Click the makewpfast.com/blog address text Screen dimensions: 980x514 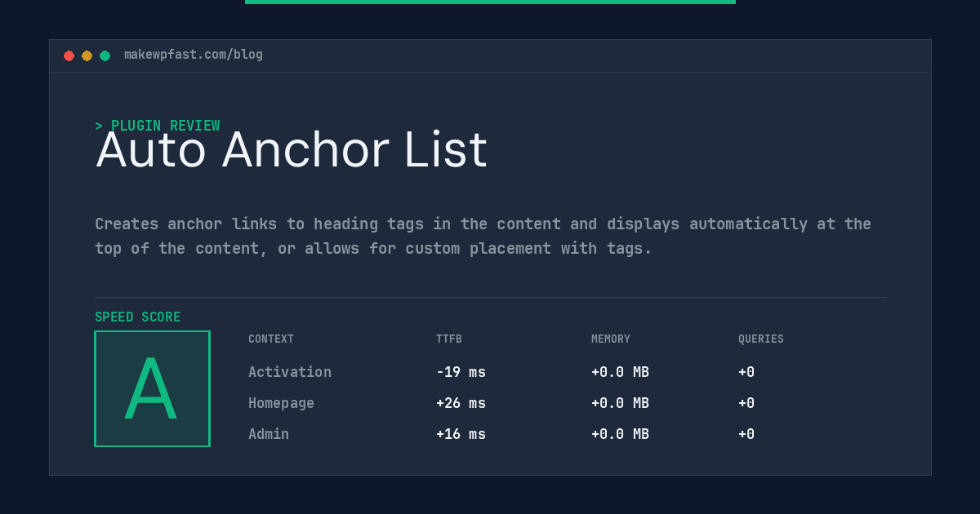[x=194, y=55]
